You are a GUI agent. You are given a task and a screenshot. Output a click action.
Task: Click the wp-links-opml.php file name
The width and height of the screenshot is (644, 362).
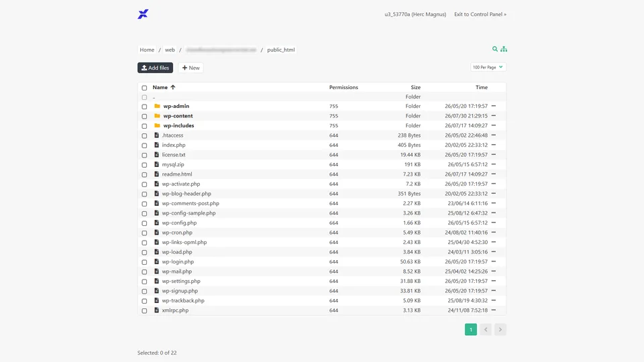tap(184, 242)
